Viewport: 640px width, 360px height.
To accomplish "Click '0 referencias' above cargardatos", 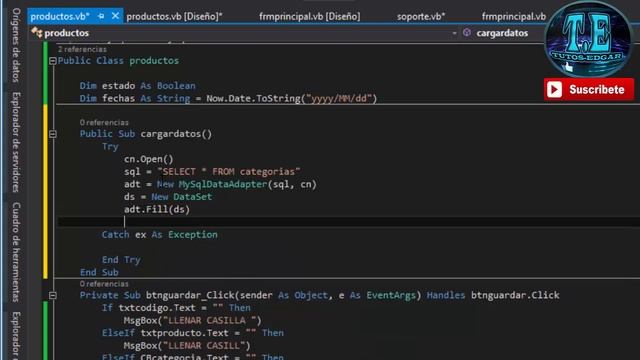I will tap(104, 122).
